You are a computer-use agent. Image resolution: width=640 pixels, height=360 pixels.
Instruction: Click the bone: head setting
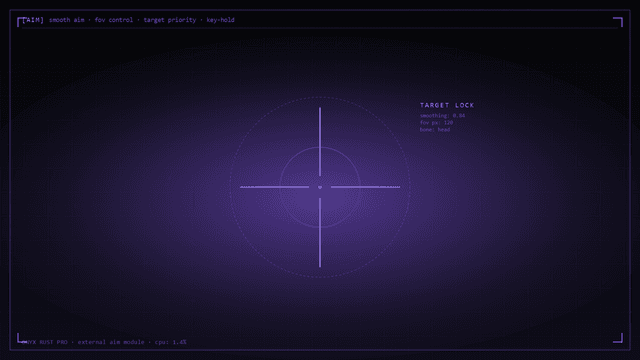(x=435, y=129)
